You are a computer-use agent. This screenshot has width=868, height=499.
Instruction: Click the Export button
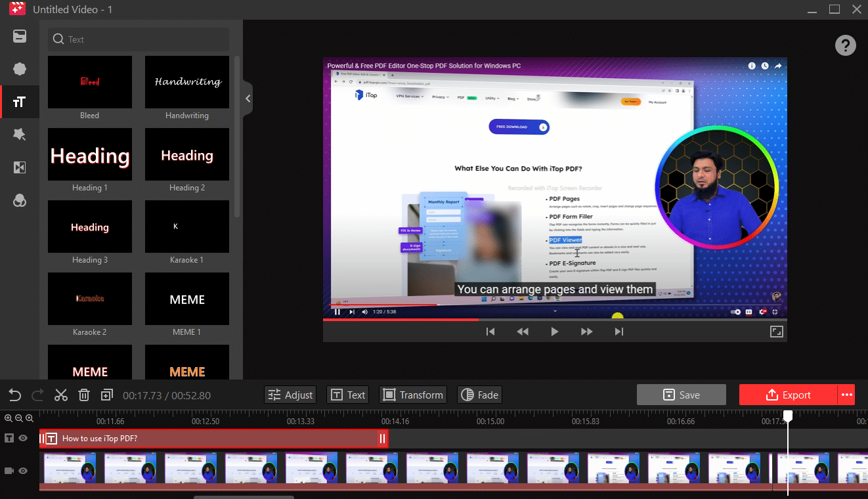[x=788, y=395]
